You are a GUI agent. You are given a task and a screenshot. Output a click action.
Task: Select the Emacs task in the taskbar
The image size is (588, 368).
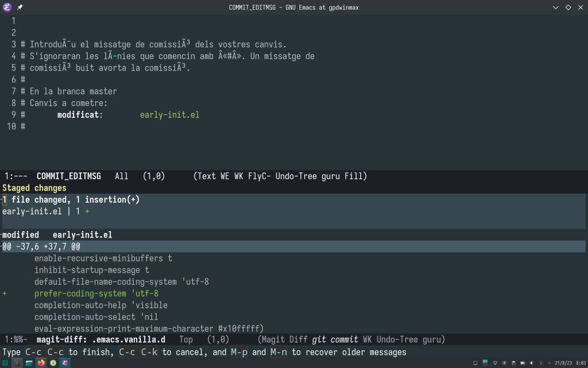[x=65, y=363]
